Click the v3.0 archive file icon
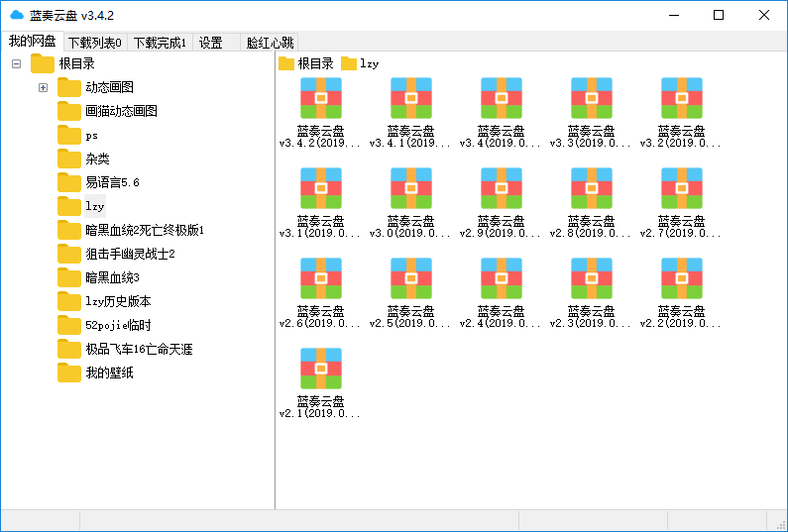The height and width of the screenshot is (532, 788). tap(410, 188)
